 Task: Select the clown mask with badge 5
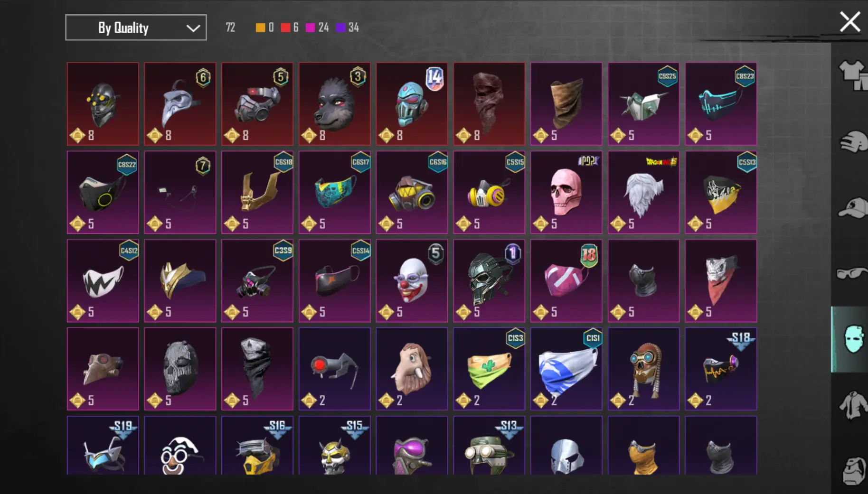click(412, 280)
